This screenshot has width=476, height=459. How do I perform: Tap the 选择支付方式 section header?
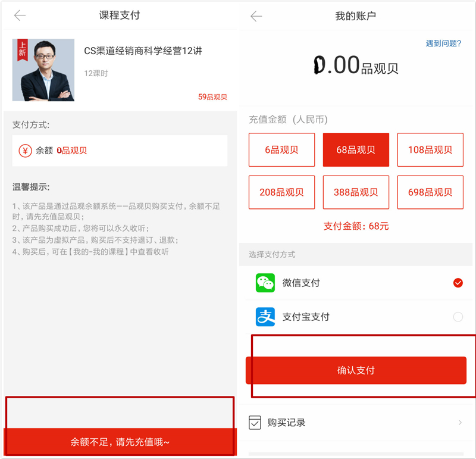tap(272, 254)
